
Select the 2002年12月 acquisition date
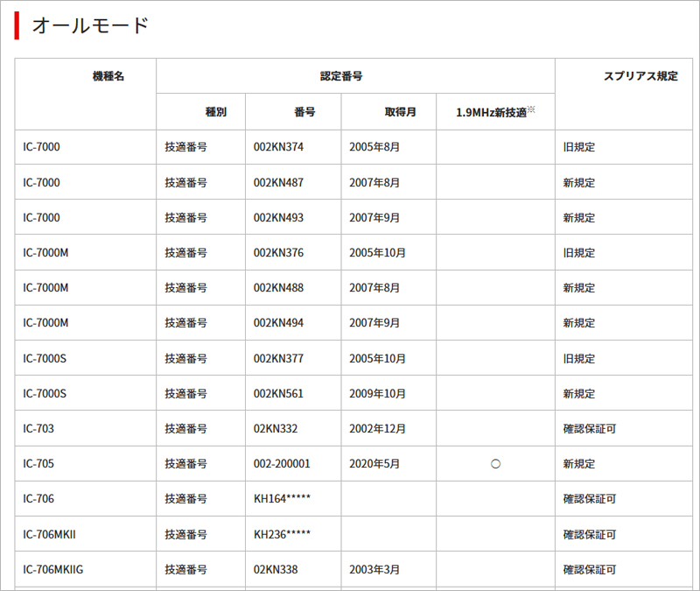378,428
